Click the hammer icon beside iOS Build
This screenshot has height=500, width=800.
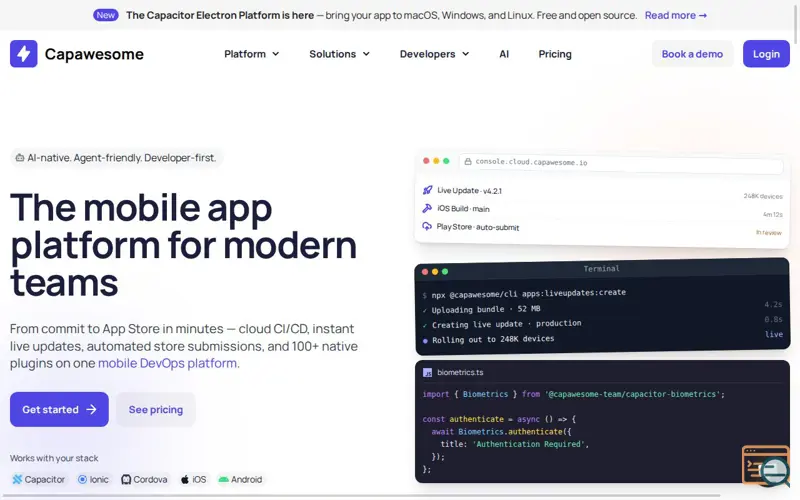(427, 208)
